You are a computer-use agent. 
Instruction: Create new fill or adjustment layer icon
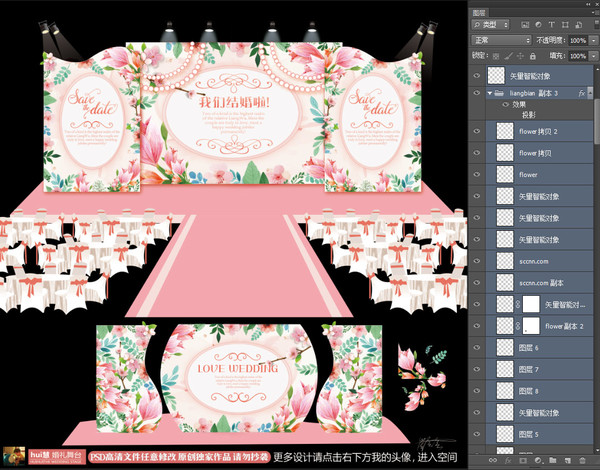click(x=538, y=460)
